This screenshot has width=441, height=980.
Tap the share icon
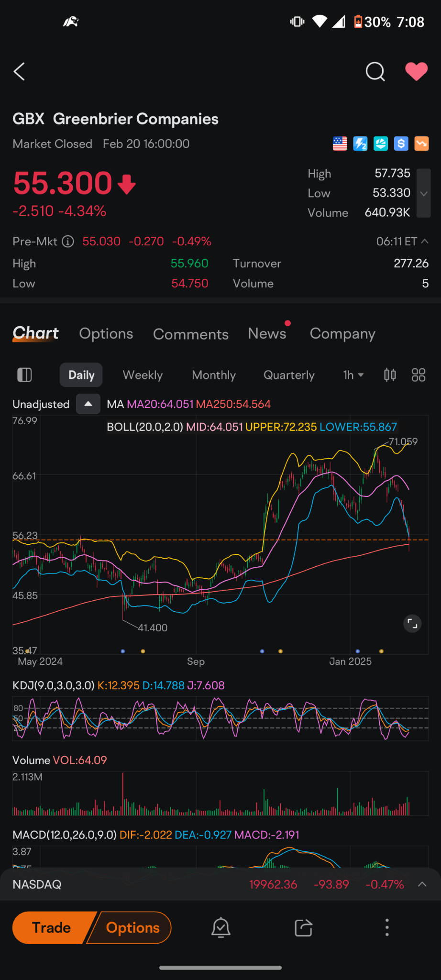tap(303, 927)
